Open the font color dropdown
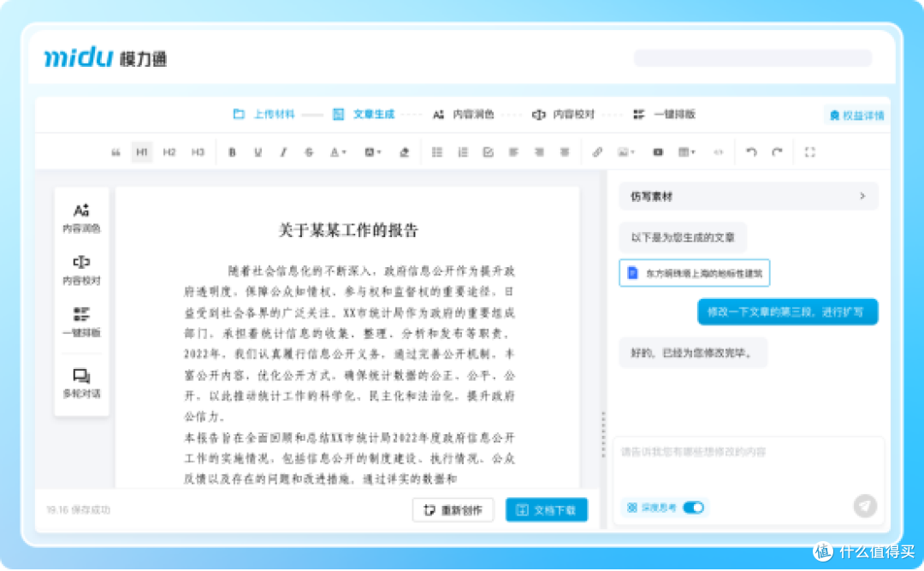924x571 pixels. 338,152
